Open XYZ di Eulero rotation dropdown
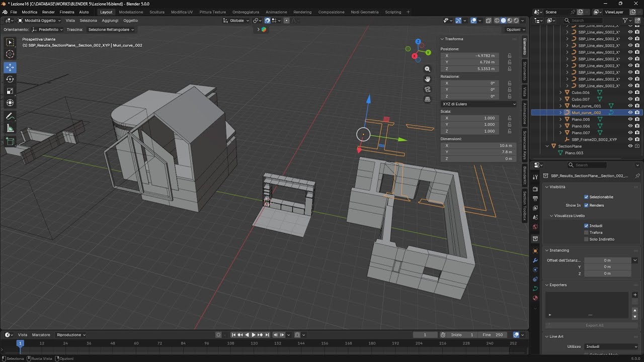644x362 pixels. pos(478,104)
